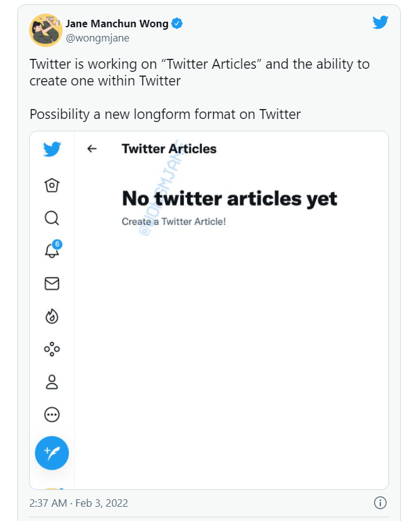Click the Twitter bird logo in tweet header
This screenshot has width=420, height=521.
click(380, 22)
